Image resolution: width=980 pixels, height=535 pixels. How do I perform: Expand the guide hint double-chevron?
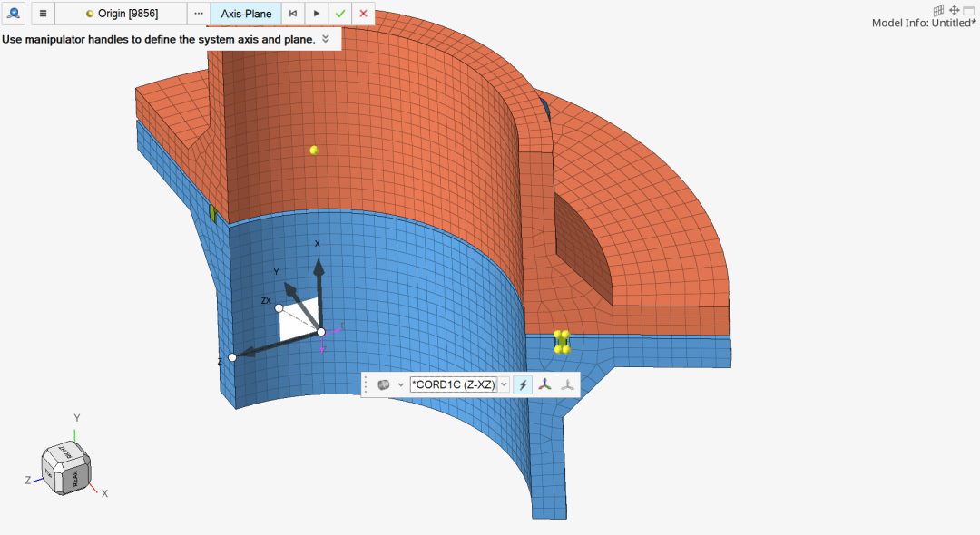pyautogui.click(x=326, y=39)
